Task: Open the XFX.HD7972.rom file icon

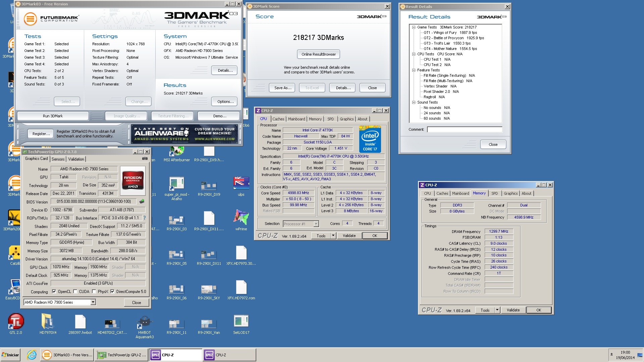Action: point(241,290)
